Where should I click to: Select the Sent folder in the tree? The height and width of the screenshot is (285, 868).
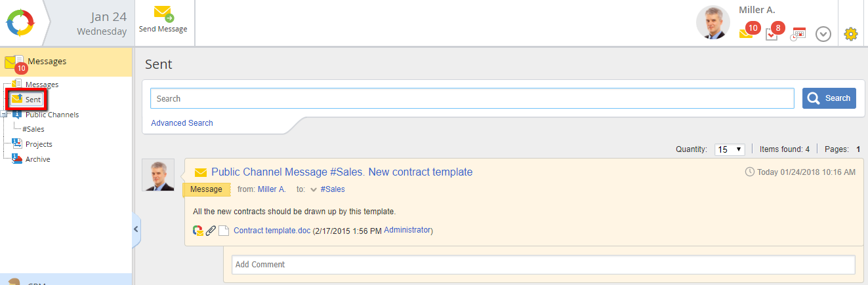(33, 100)
